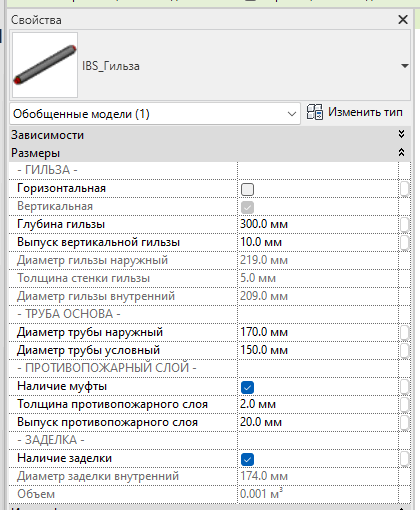This screenshot has width=420, height=510.
Task: Expand the Зависимости section
Action: (x=401, y=135)
